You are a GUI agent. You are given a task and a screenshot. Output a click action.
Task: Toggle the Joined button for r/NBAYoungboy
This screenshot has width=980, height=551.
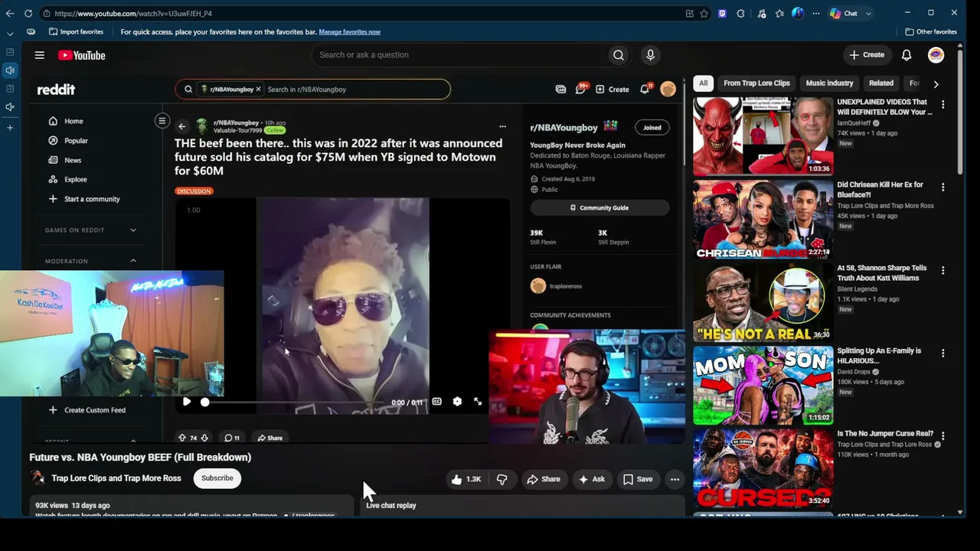(652, 128)
